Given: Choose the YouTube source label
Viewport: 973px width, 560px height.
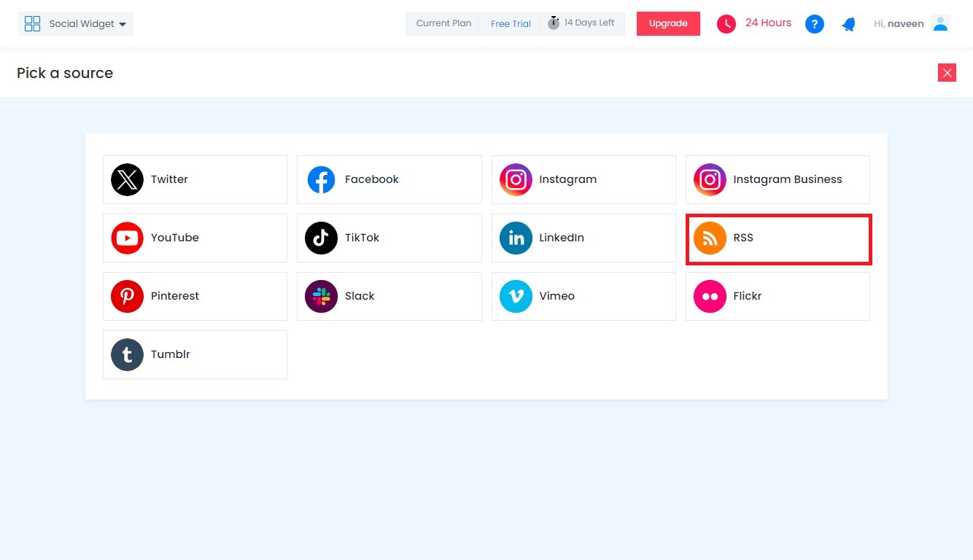Looking at the screenshot, I should [x=175, y=238].
